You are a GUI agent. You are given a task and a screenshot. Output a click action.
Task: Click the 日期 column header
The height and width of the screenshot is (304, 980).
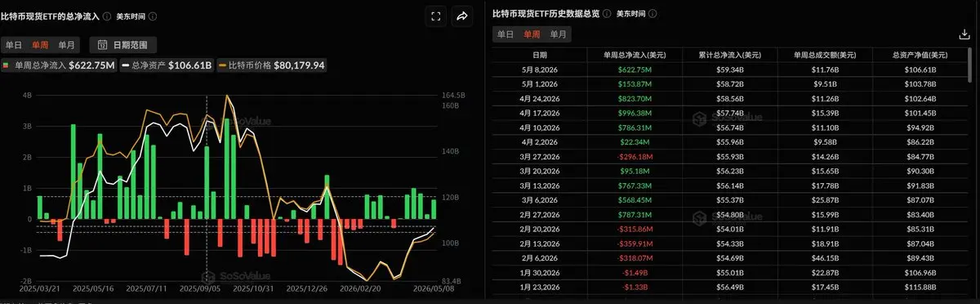point(540,55)
